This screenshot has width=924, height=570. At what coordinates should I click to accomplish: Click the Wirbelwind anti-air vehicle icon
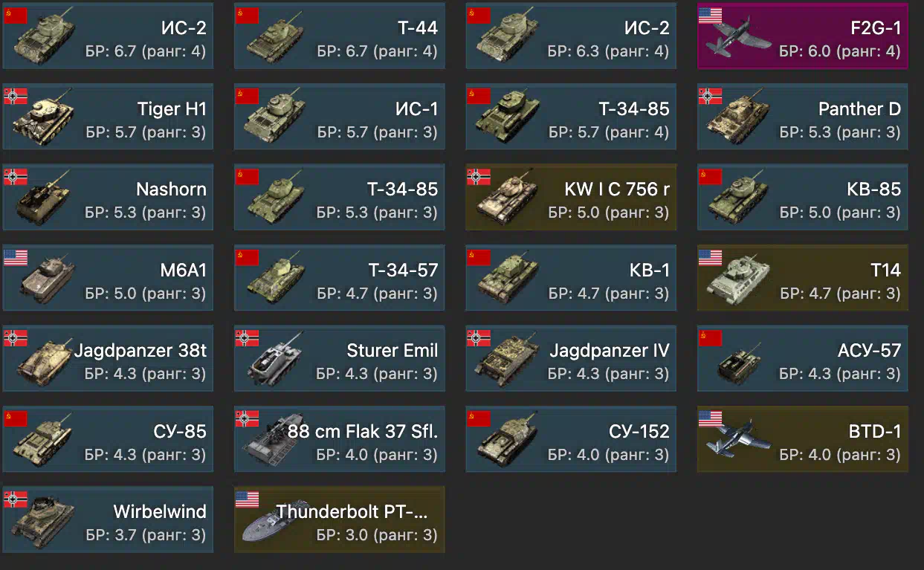pyautogui.click(x=42, y=520)
